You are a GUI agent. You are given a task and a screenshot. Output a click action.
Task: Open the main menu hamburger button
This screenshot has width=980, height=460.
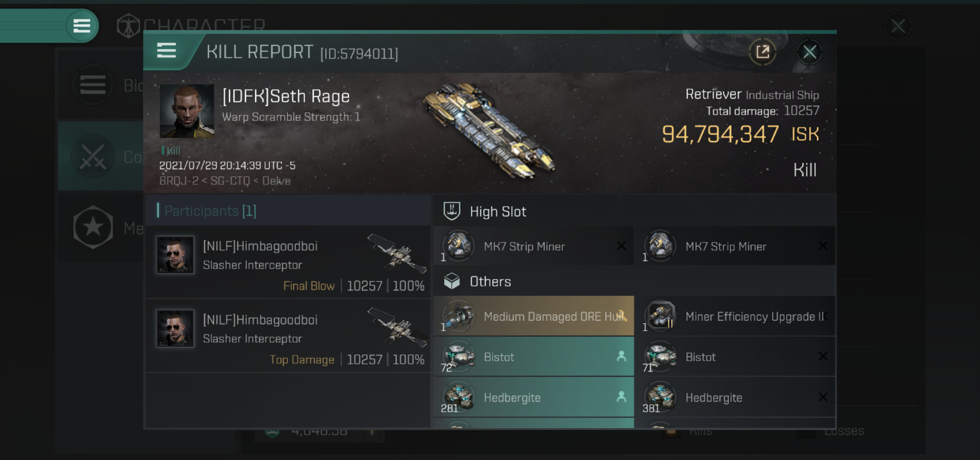pyautogui.click(x=81, y=26)
